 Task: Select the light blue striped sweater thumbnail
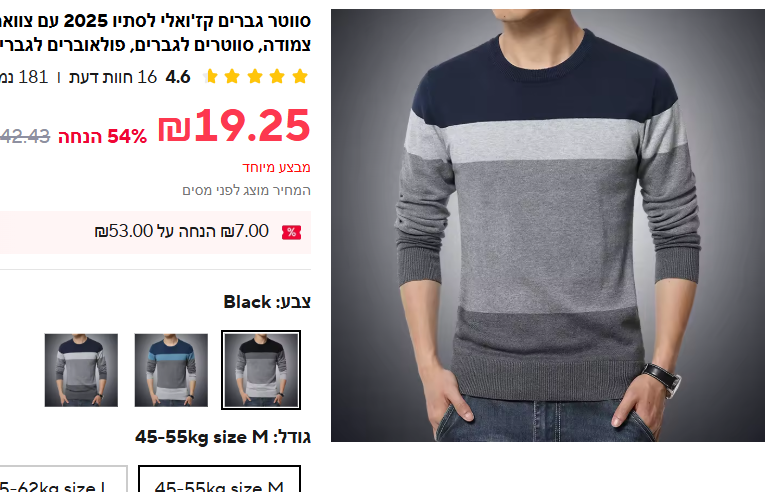coord(171,370)
